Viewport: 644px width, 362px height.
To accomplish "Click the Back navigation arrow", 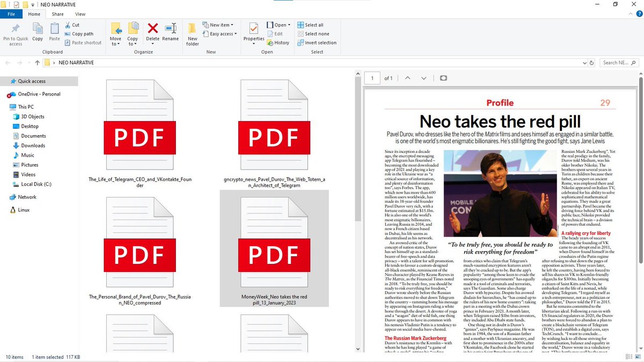I will pyautogui.click(x=7, y=63).
